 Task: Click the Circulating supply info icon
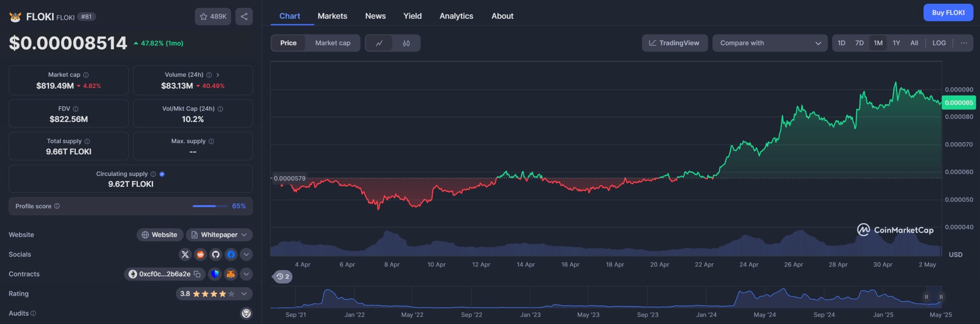click(x=153, y=174)
